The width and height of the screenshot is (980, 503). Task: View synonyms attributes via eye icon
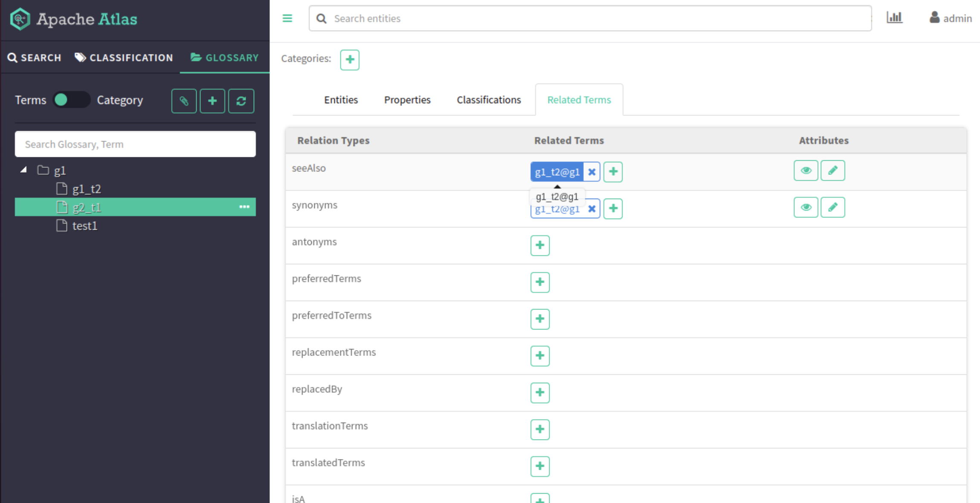coord(806,208)
